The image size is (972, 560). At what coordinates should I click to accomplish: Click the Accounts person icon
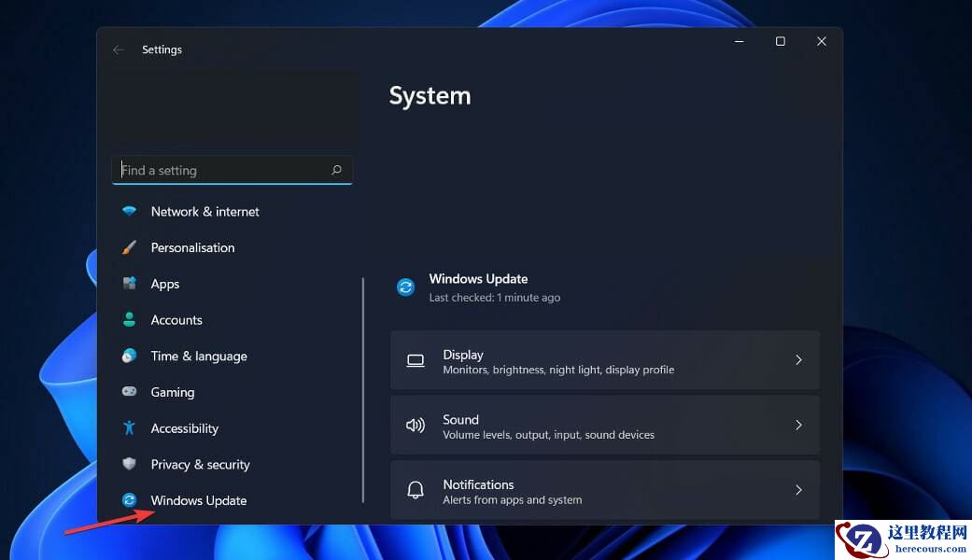[x=129, y=319]
